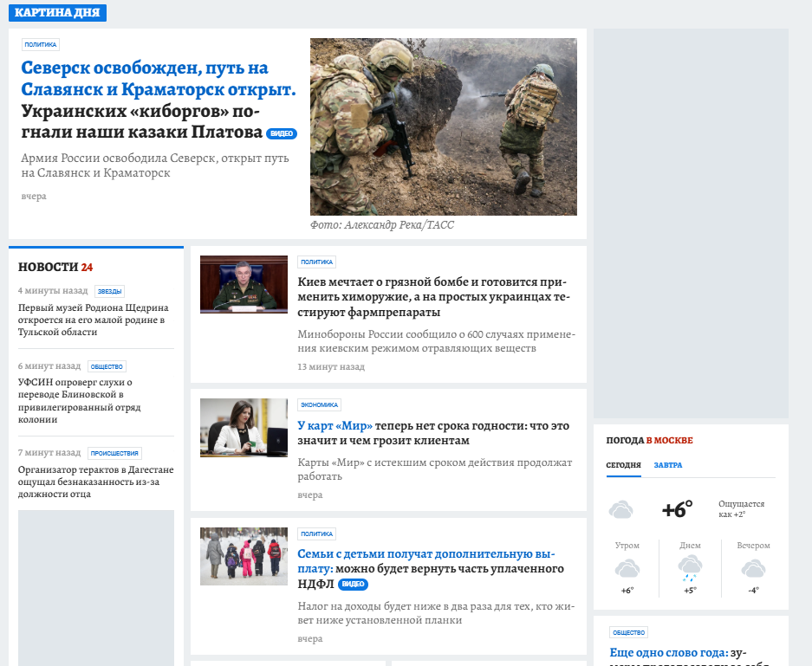Click the current weather cloud icon
This screenshot has width=812, height=666.
pyautogui.click(x=620, y=510)
